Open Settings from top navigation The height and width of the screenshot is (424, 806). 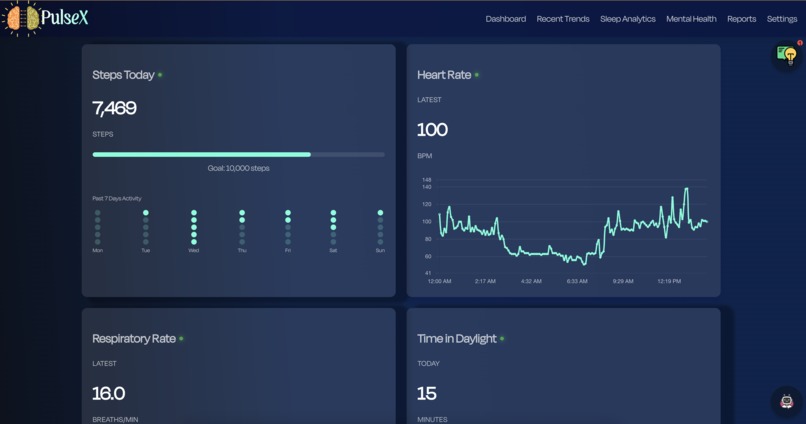[782, 19]
